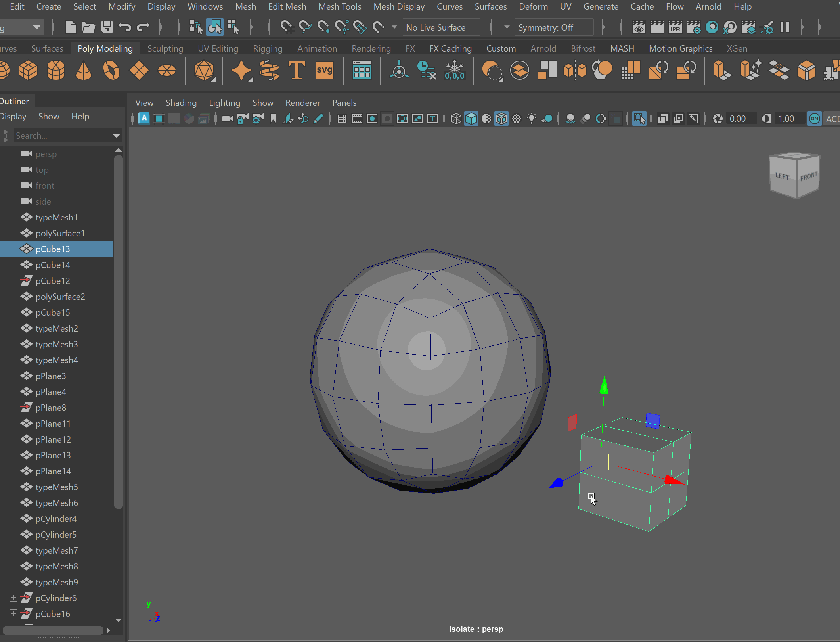
Task: Expand the pCylinder6 node in Outliner
Action: coord(13,598)
